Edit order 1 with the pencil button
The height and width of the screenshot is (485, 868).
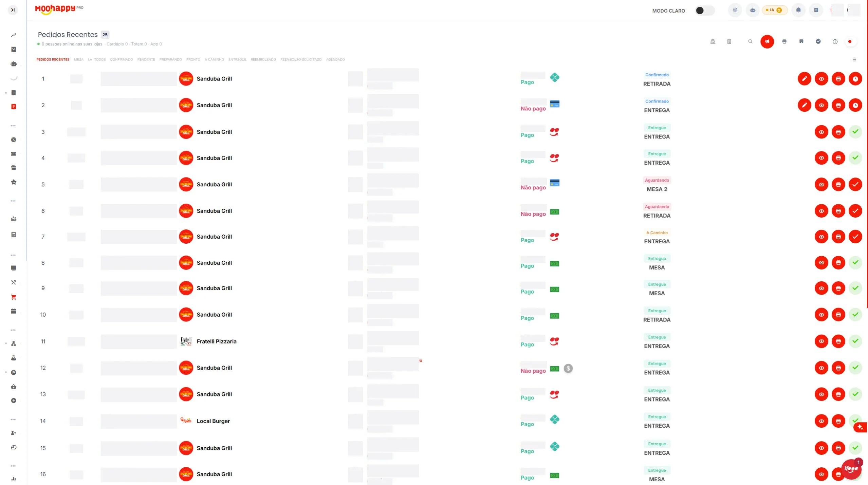point(805,79)
